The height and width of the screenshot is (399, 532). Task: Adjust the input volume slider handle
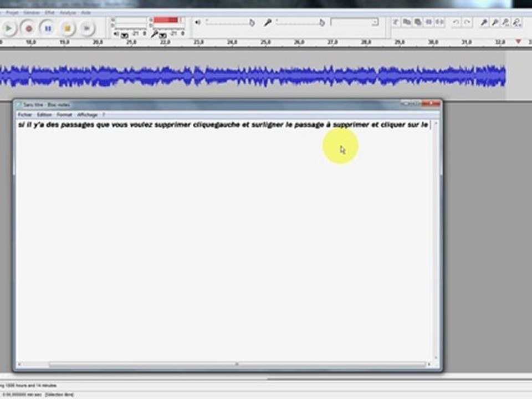[x=321, y=23]
